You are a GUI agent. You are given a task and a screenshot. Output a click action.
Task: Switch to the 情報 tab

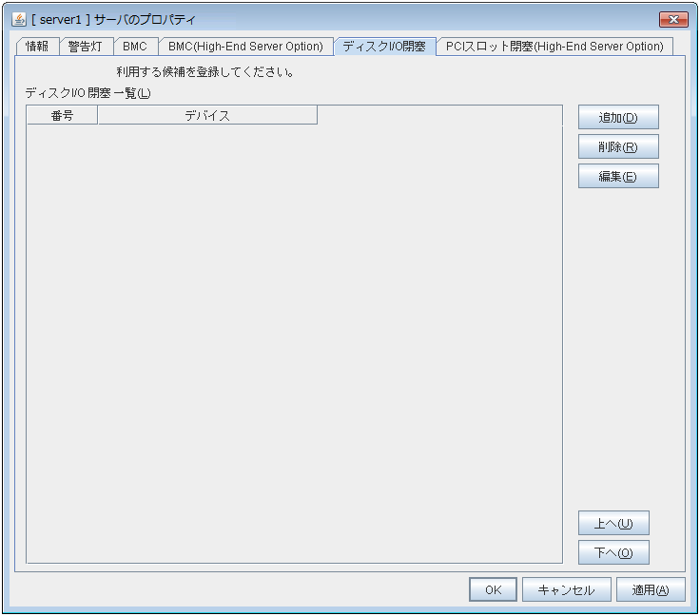point(37,47)
